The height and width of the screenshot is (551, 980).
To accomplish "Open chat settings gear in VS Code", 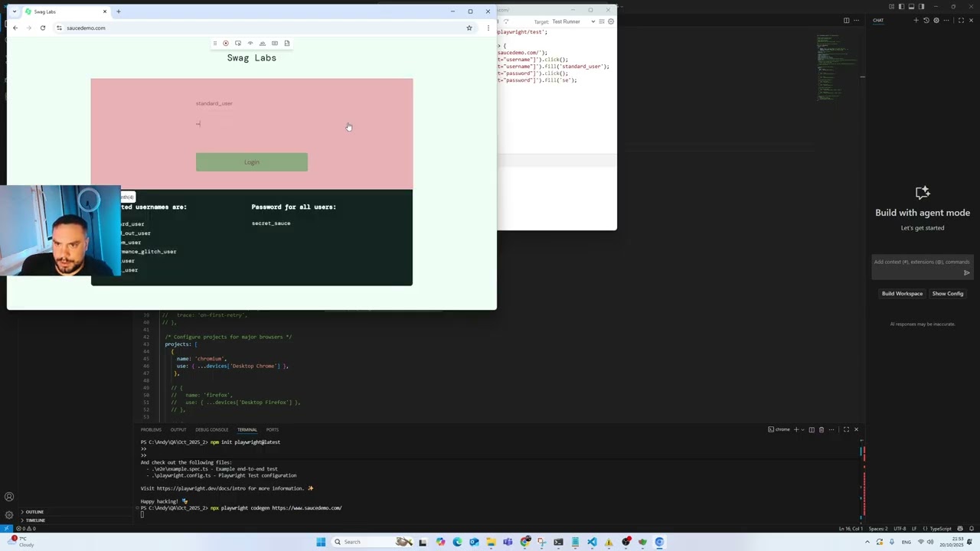I will tap(936, 21).
